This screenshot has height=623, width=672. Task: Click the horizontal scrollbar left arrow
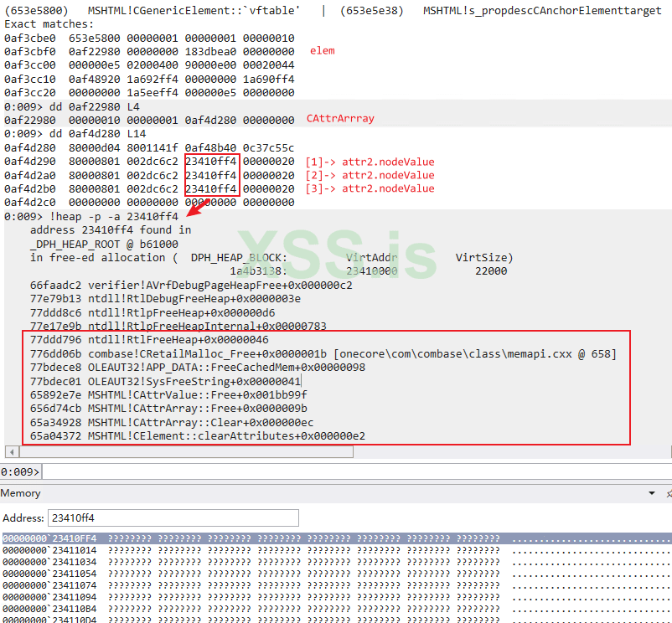click(12, 451)
